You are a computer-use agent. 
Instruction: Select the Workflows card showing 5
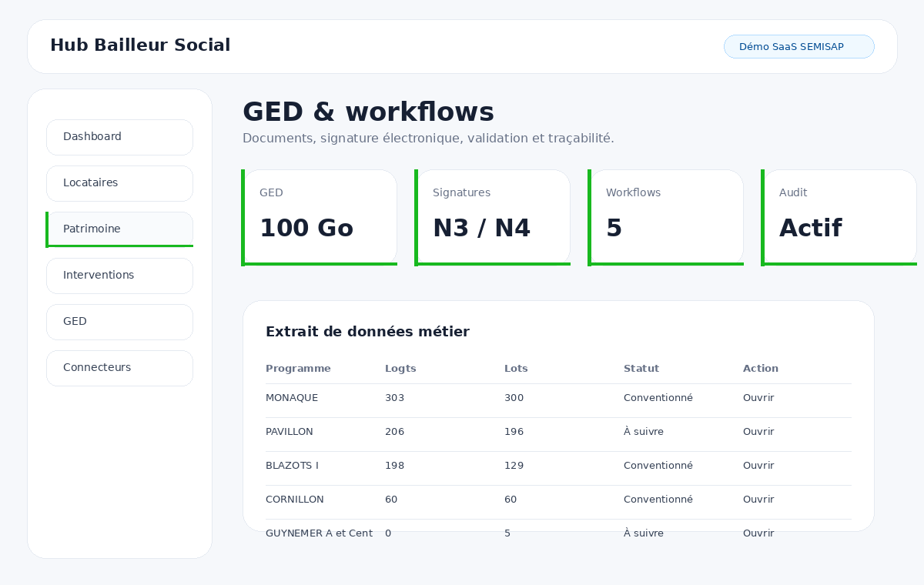[x=666, y=218]
